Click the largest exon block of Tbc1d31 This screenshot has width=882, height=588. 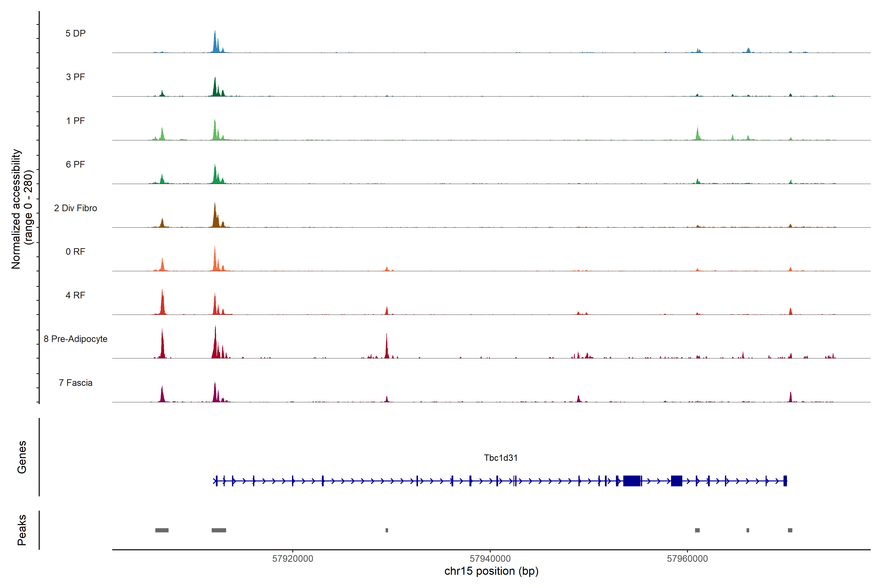(x=632, y=481)
